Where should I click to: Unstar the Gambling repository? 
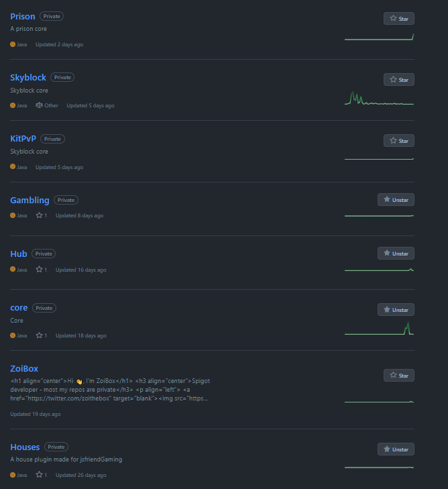point(396,199)
